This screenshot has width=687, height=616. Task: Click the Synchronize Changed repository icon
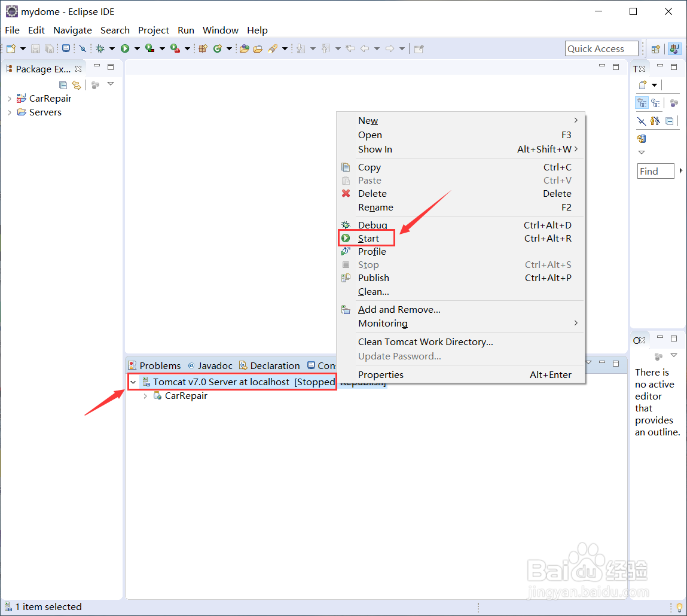pos(642,139)
